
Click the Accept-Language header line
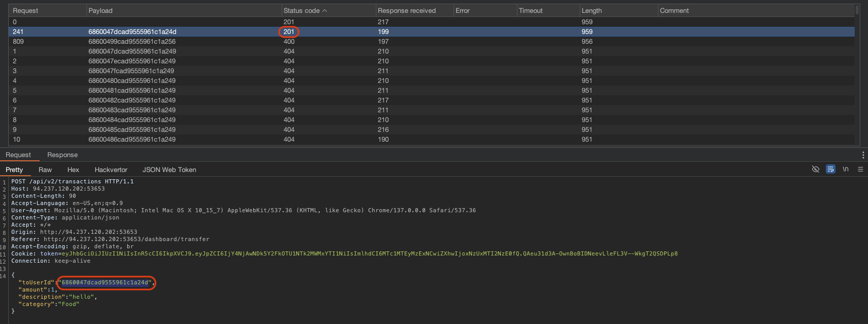(x=67, y=203)
